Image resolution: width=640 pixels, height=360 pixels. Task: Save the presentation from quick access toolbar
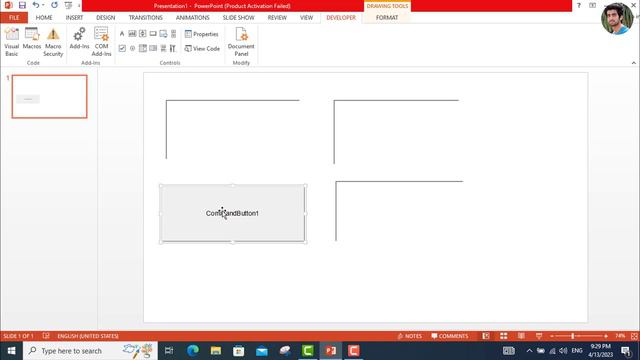22,5
